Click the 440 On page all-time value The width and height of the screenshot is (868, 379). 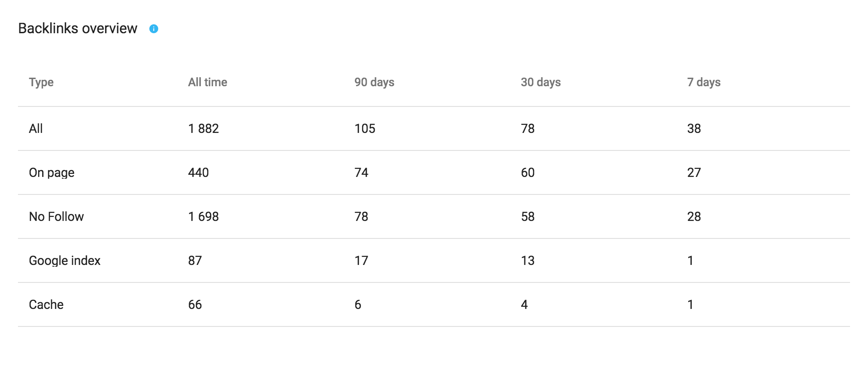[199, 172]
